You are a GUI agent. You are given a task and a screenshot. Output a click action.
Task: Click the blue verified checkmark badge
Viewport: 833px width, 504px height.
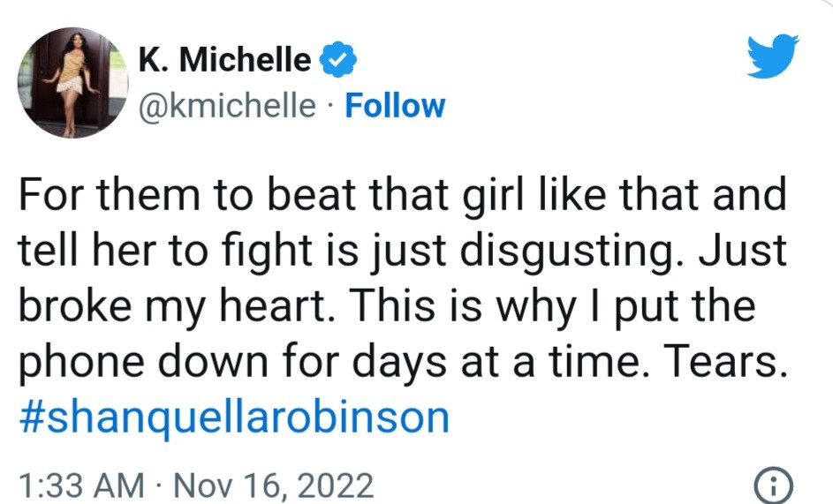click(x=337, y=60)
